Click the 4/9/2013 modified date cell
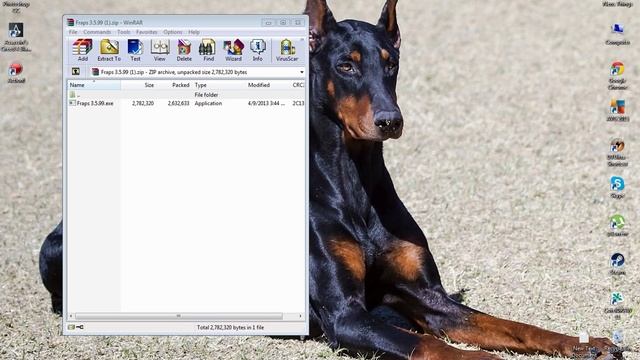This screenshot has height=360, width=640. pyautogui.click(x=266, y=103)
